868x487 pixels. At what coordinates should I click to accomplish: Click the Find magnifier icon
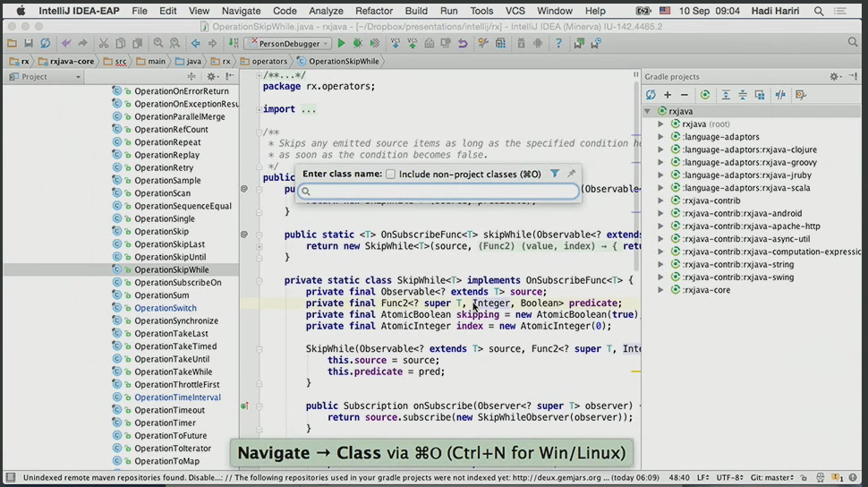(x=158, y=43)
